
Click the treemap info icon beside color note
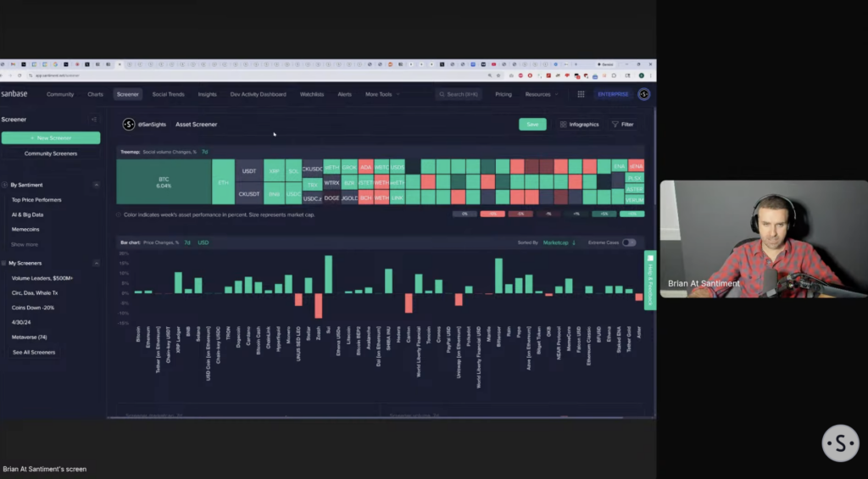click(119, 214)
